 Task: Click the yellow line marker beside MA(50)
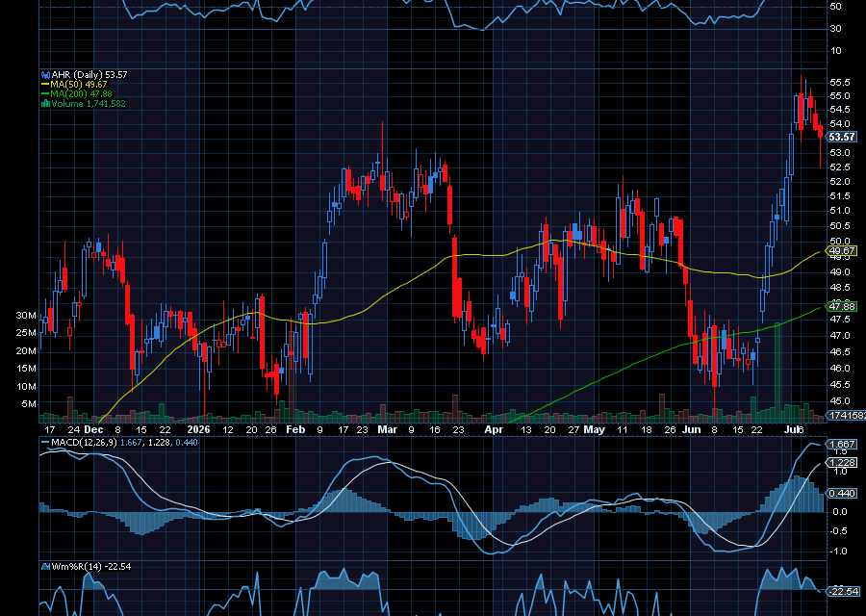point(45,85)
